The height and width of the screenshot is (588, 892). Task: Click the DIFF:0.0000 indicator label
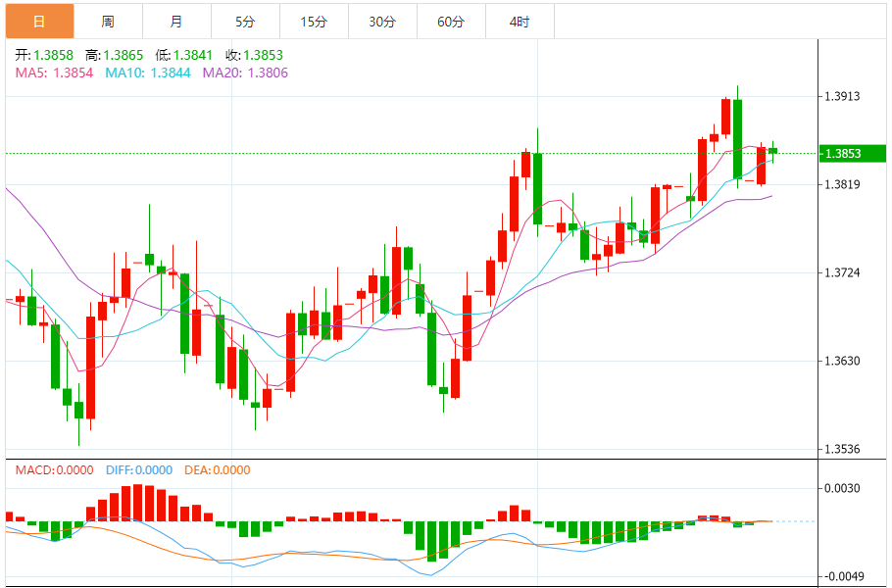click(x=139, y=470)
